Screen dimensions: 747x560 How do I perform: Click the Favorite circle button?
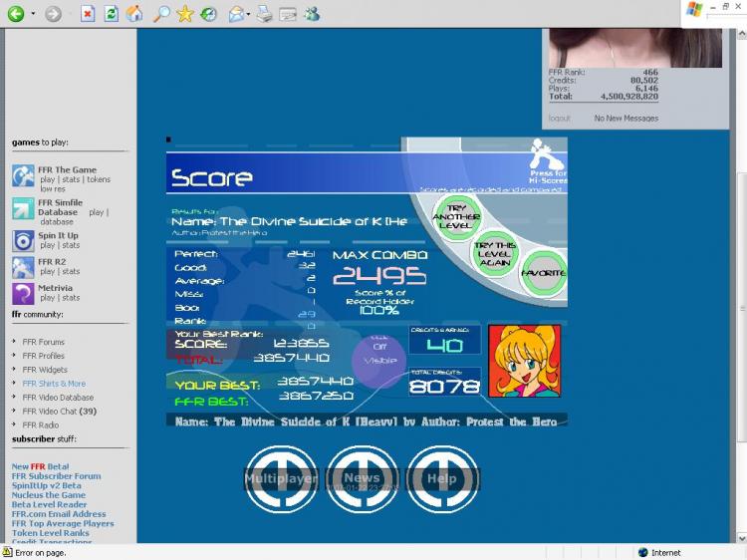[x=543, y=273]
